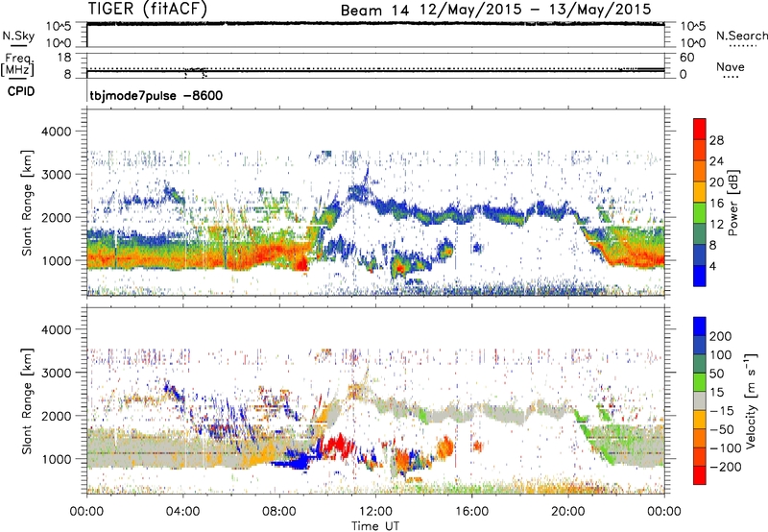Click the N.Search legend label
This screenshot has height=532, width=768.
[741, 36]
